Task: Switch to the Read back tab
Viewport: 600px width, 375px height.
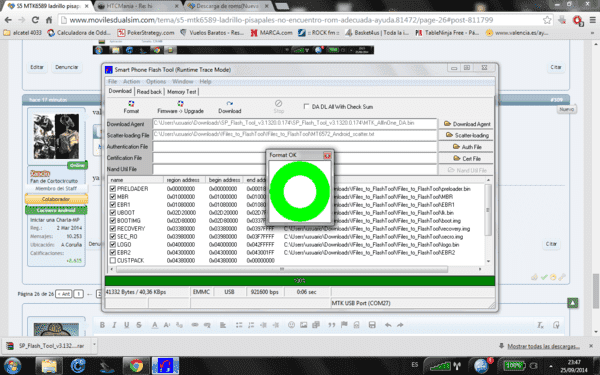Action: click(x=149, y=92)
